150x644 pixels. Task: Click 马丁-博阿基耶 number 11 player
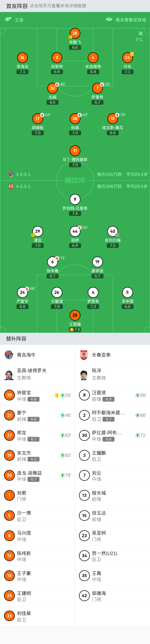pyautogui.click(x=75, y=150)
